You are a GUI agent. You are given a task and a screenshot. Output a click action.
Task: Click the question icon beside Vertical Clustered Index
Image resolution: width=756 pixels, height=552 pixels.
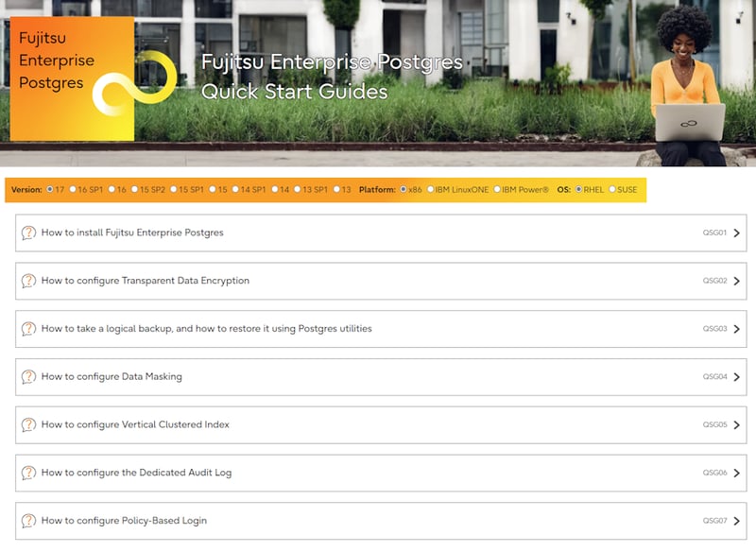28,424
